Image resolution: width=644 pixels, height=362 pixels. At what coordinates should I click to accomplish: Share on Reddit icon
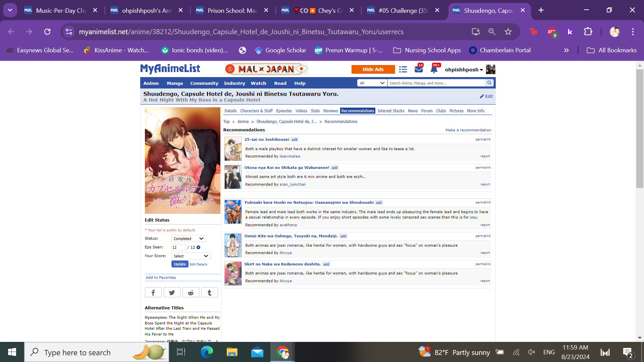point(191,293)
